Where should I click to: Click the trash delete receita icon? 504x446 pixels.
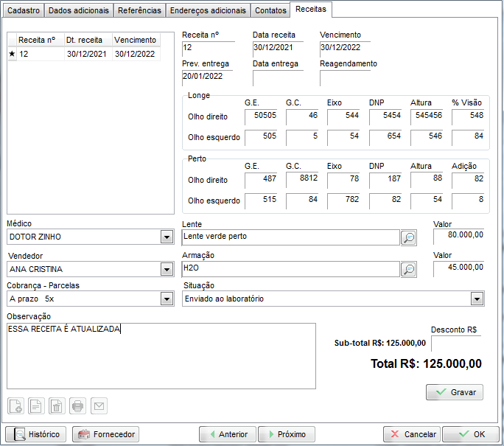tap(57, 405)
